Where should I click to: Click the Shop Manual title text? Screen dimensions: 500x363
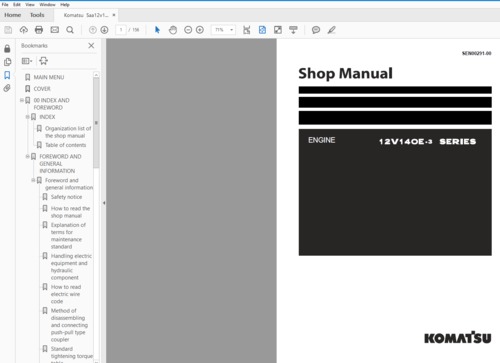345,73
